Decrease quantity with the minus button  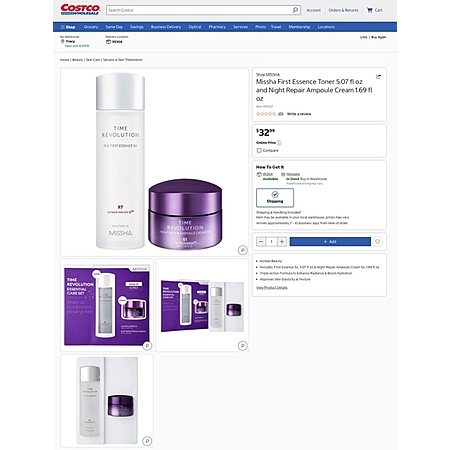261,242
